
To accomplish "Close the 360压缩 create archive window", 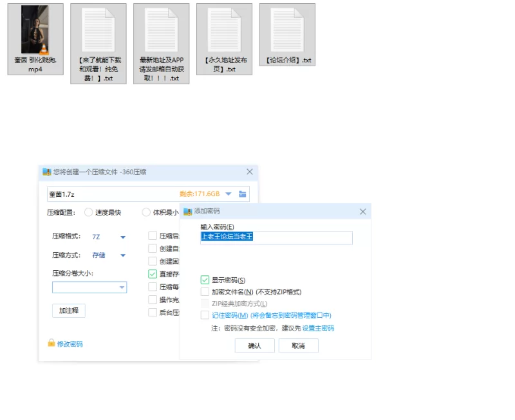I will (250, 172).
